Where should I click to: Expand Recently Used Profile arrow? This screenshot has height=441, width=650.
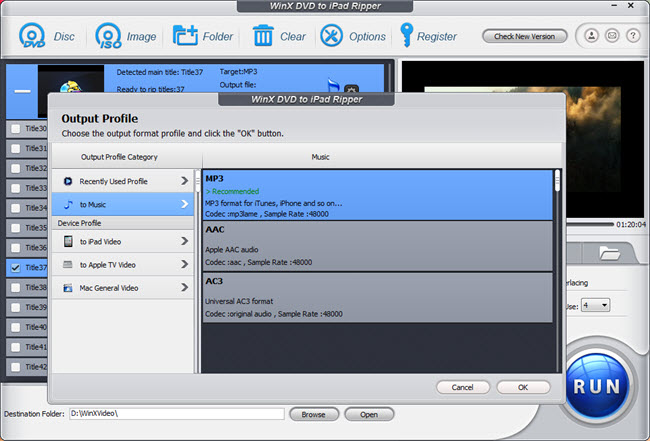(184, 181)
